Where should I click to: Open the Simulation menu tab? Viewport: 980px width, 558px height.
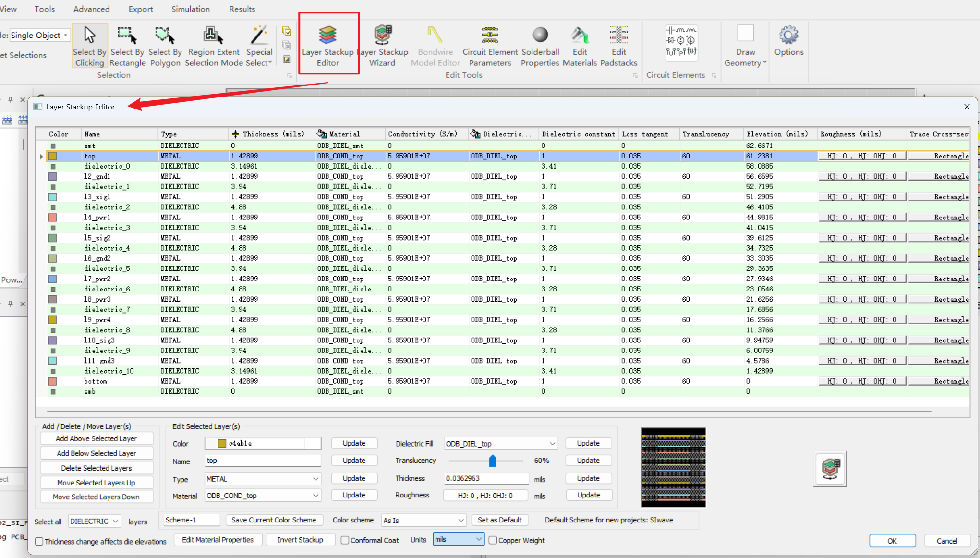190,9
